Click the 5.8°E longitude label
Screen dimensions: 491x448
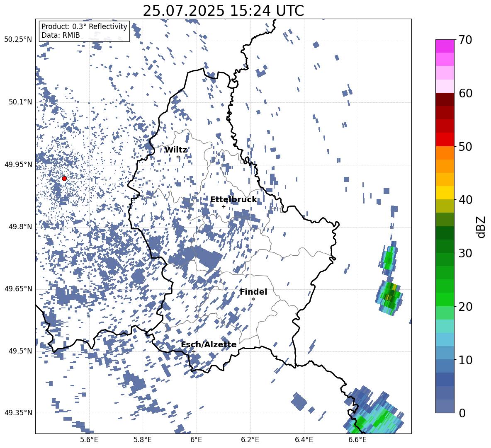tap(143, 440)
